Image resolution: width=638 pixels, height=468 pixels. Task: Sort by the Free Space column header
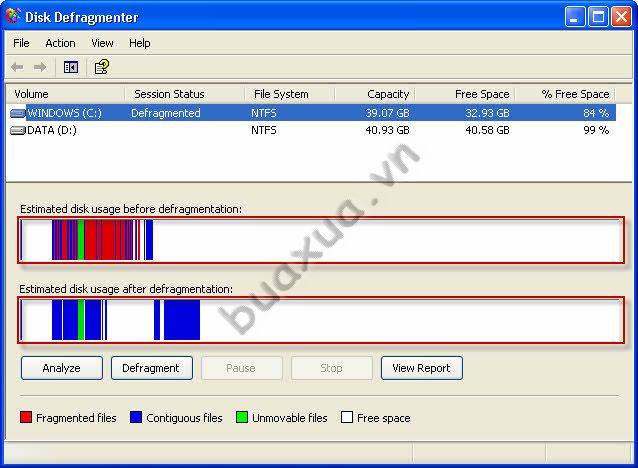click(x=465, y=94)
